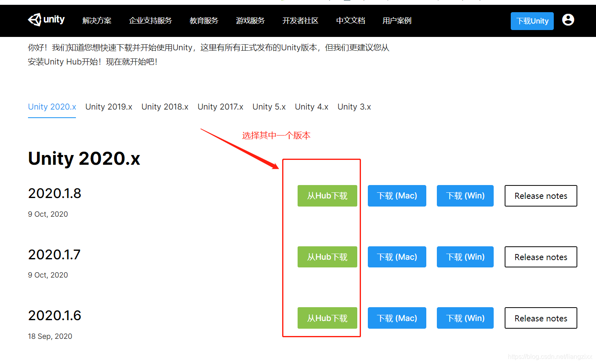Open the user account avatar icon

coord(568,19)
